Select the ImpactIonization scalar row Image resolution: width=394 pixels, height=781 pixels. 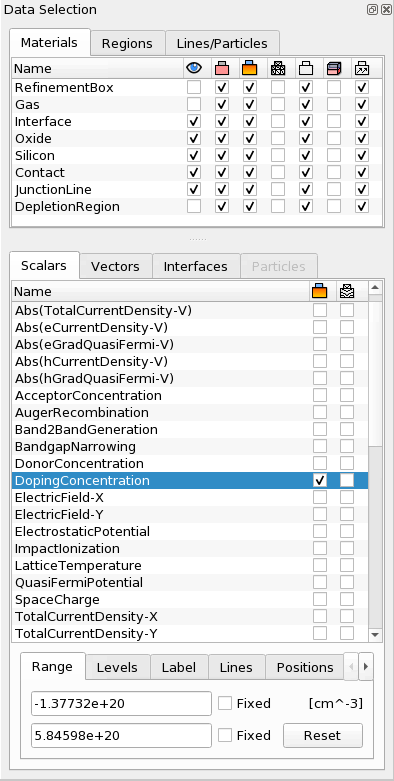tap(189, 548)
